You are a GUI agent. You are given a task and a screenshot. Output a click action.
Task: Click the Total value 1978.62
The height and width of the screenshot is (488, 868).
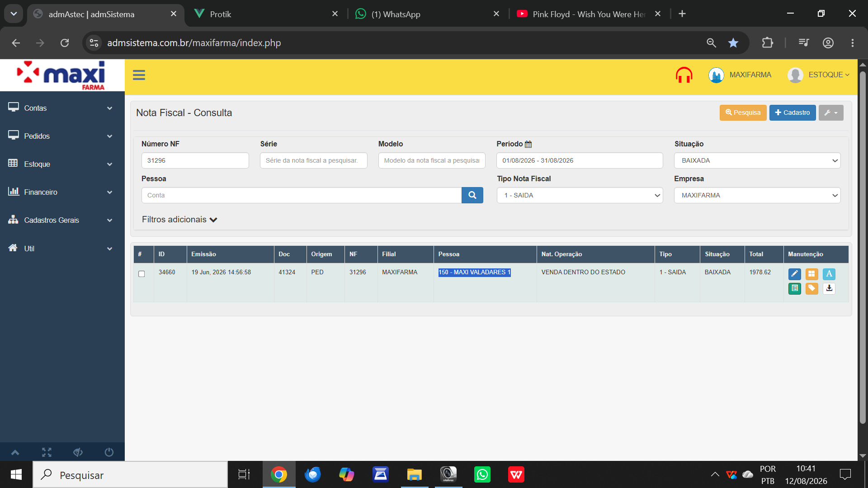(760, 272)
